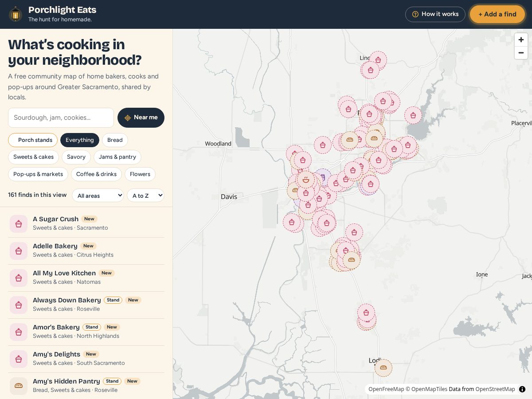Add a new find
Viewport: 532px width, 399px height.
[x=497, y=14]
